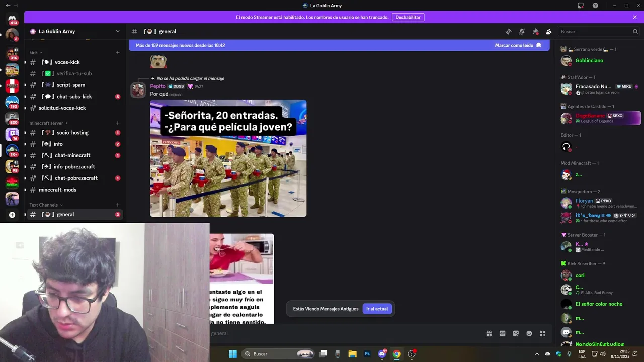Screen dimensions: 644x362
Task: Open member Fracasado Nu... in member list
Action: 601,89
